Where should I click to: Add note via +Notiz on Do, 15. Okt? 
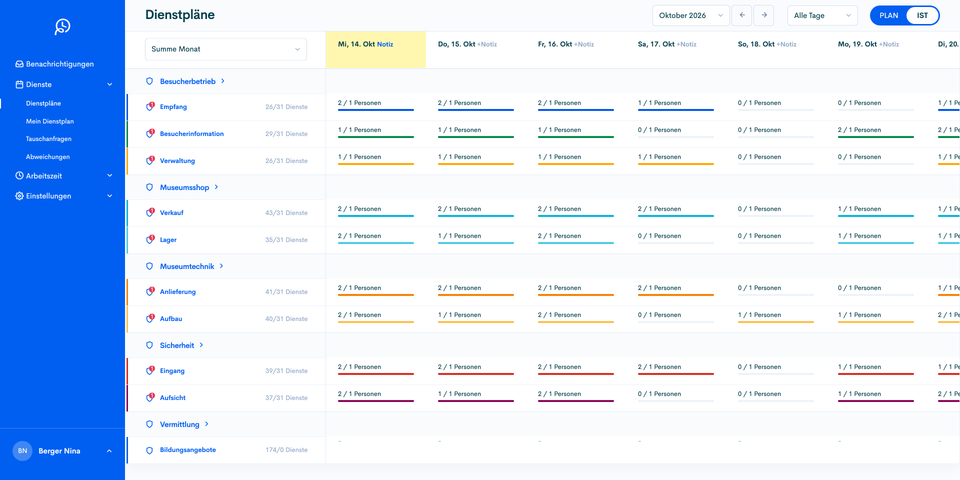pos(487,44)
